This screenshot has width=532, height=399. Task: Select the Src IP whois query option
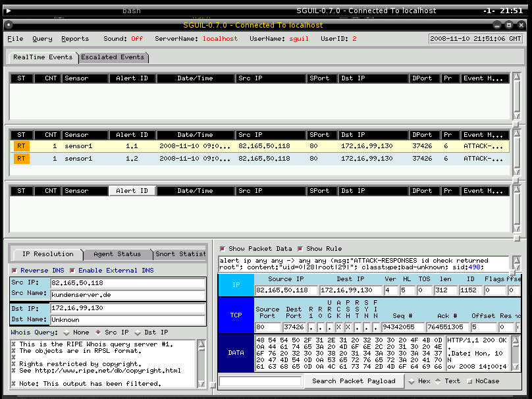112,332
